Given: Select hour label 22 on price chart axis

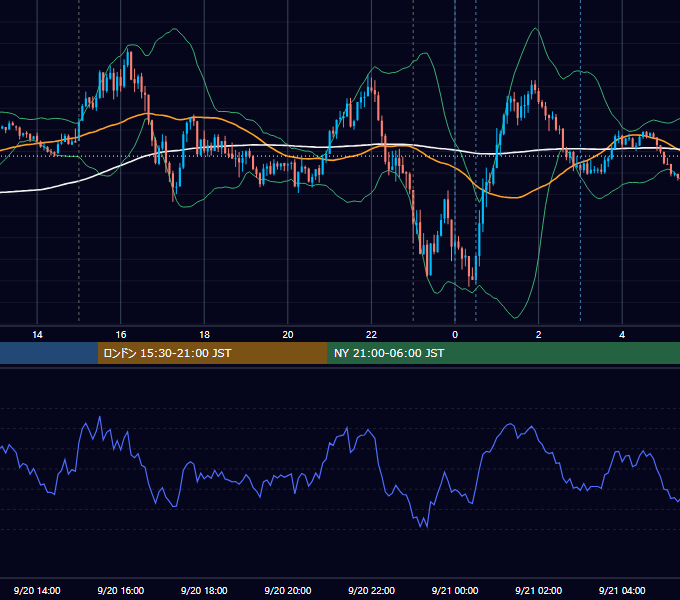Looking at the screenshot, I should [371, 335].
